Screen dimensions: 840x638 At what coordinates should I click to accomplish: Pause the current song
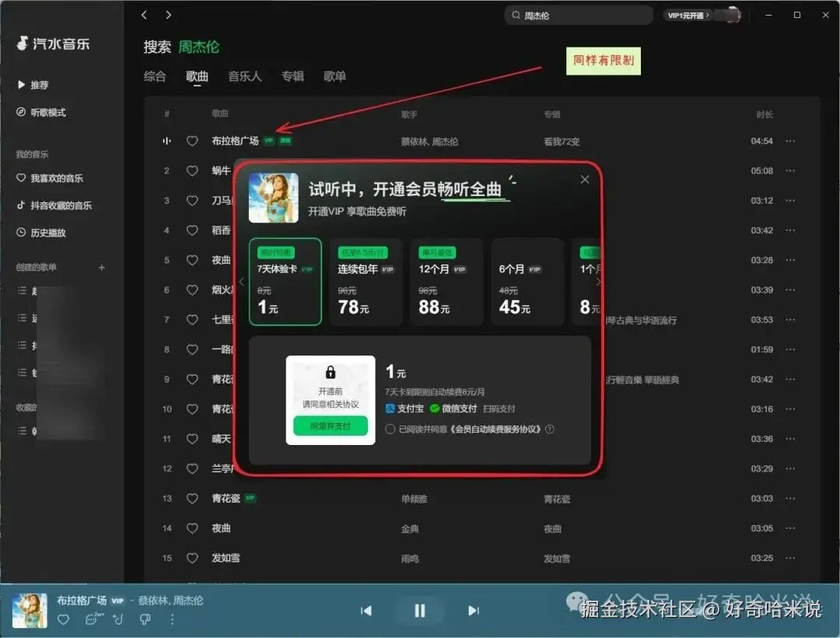click(x=419, y=611)
